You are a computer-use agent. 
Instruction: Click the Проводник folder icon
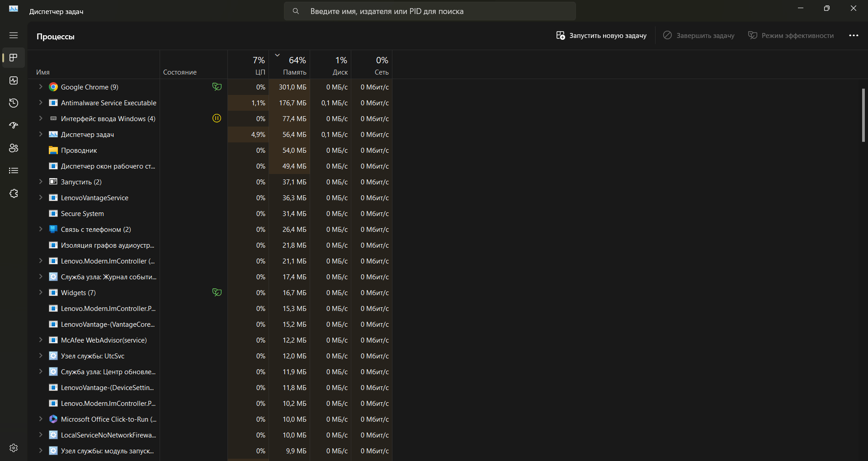click(53, 150)
